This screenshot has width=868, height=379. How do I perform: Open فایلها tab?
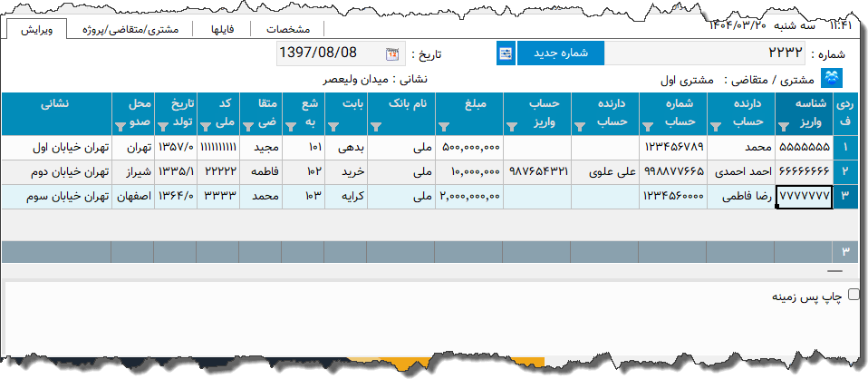pyautogui.click(x=223, y=29)
